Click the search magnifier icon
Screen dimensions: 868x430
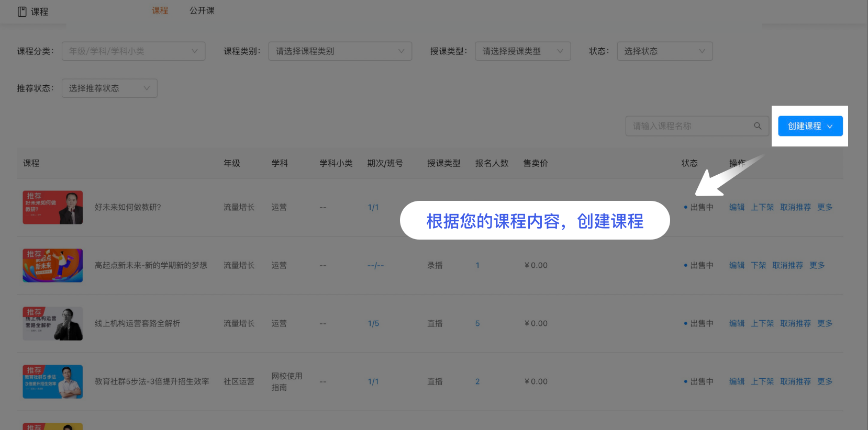pyautogui.click(x=757, y=126)
